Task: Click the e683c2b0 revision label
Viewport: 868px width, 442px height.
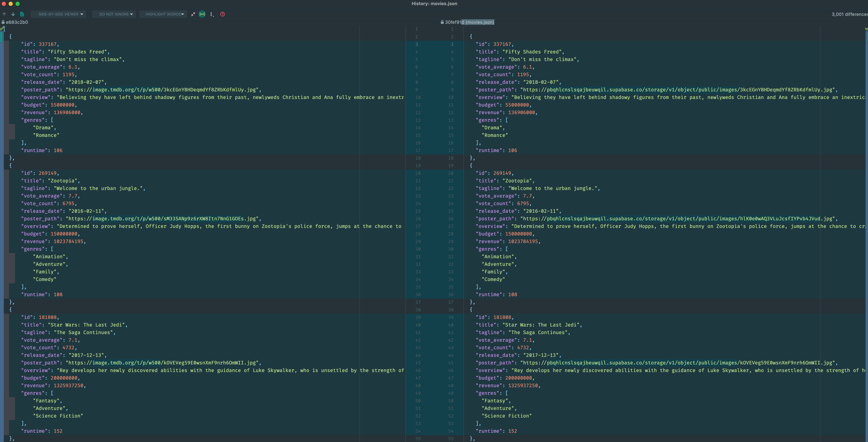Action: [x=17, y=22]
